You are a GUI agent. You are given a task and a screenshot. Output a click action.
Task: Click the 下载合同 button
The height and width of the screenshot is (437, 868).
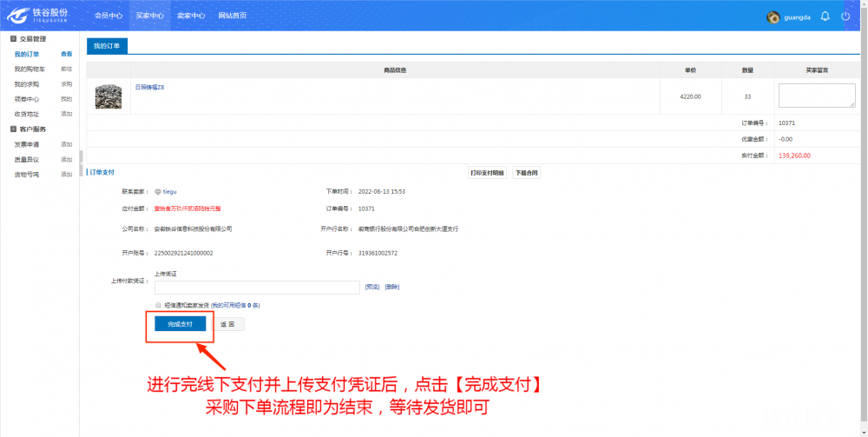(525, 173)
